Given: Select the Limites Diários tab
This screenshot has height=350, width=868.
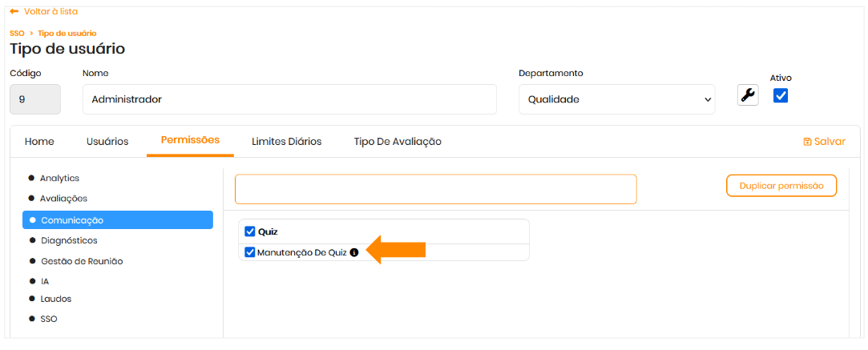Looking at the screenshot, I should [x=286, y=142].
